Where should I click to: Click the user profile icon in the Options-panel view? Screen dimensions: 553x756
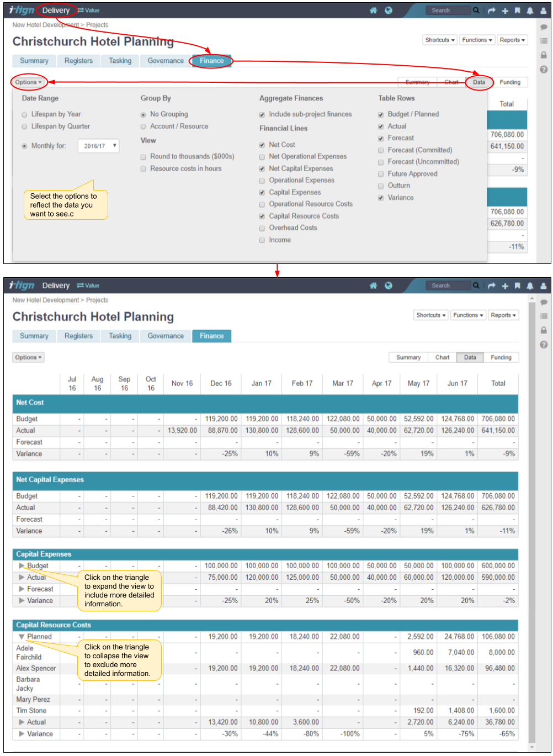point(543,10)
